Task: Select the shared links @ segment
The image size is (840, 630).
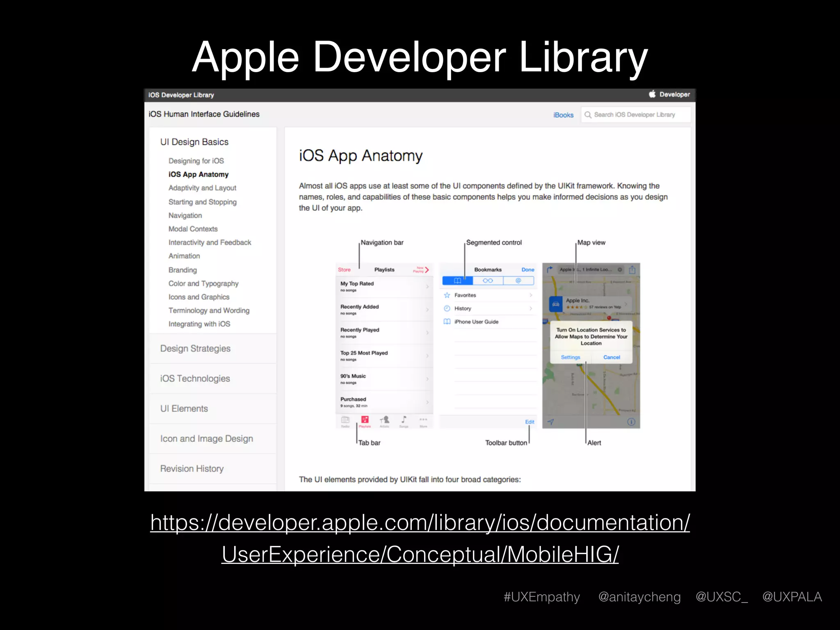Action: tap(518, 281)
